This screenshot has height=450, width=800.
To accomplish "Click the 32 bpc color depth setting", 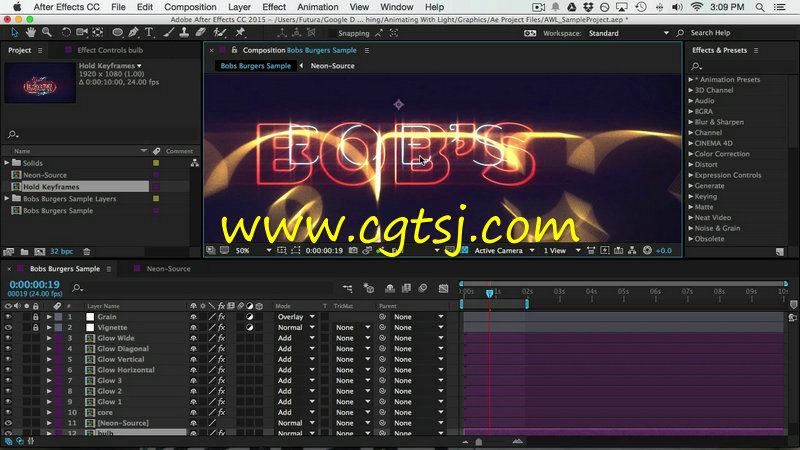I will pos(61,252).
